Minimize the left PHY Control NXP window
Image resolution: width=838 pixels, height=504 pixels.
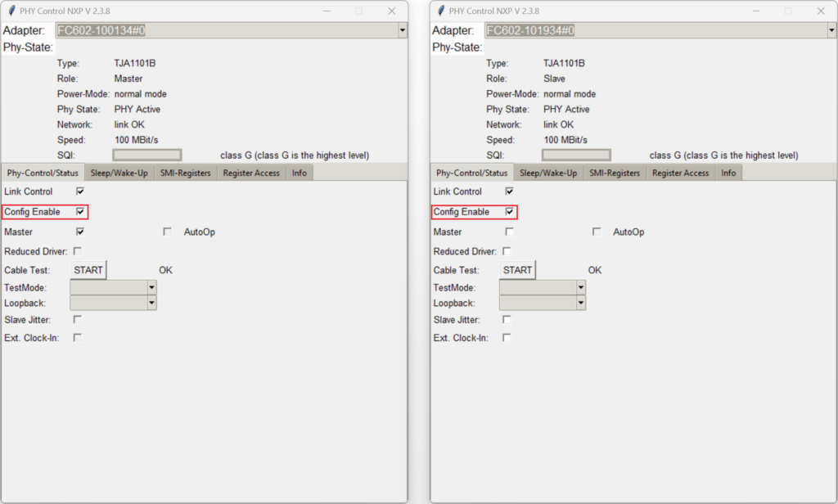[x=327, y=11]
